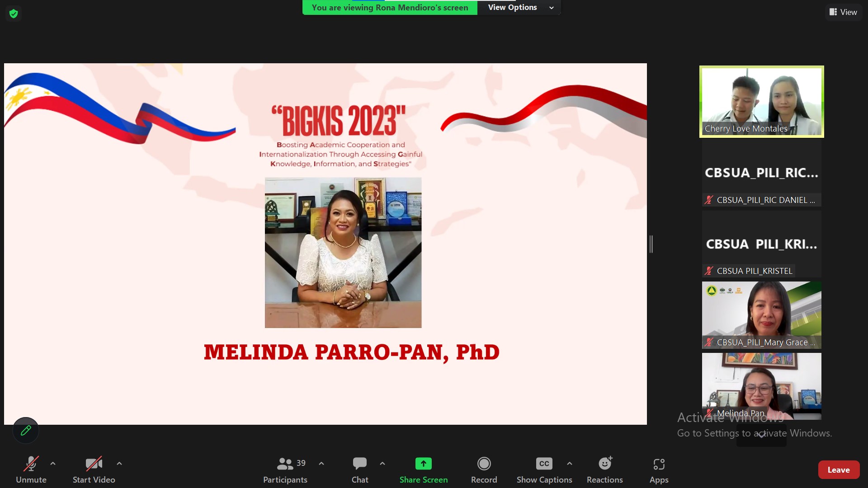Expand audio settings arrow beside Unmute
The width and height of the screenshot is (868, 488).
[x=53, y=464]
